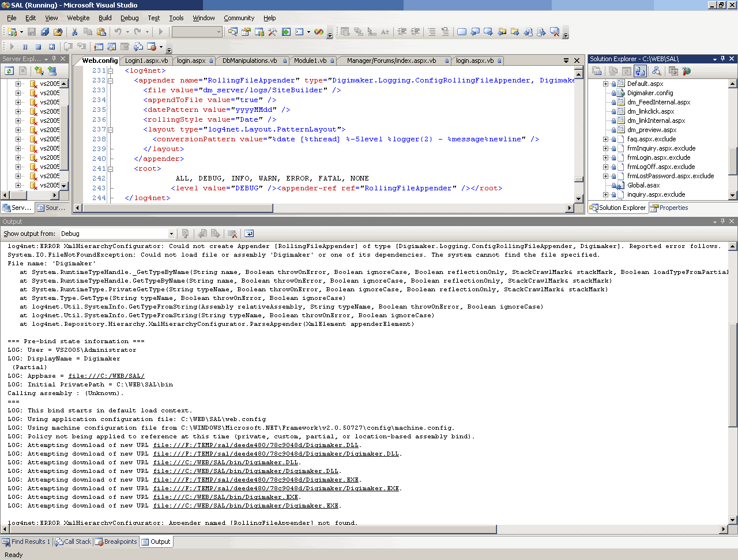Click the Save All toolbar icon

(44, 32)
